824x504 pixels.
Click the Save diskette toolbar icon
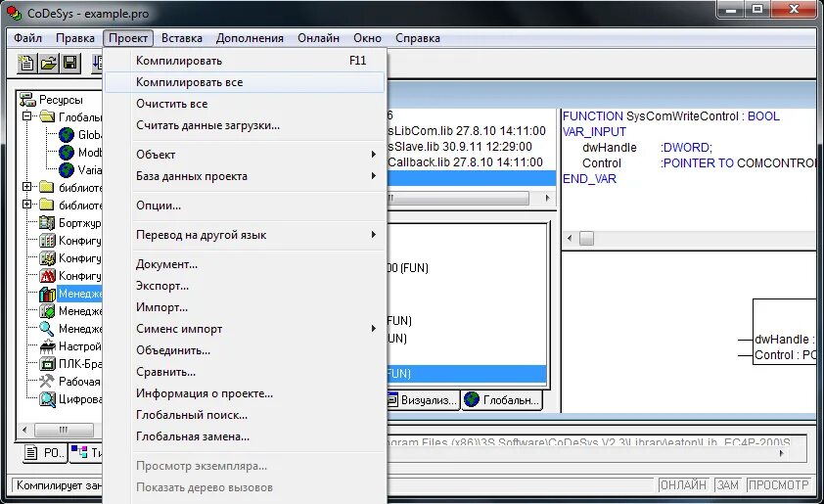[x=70, y=64]
